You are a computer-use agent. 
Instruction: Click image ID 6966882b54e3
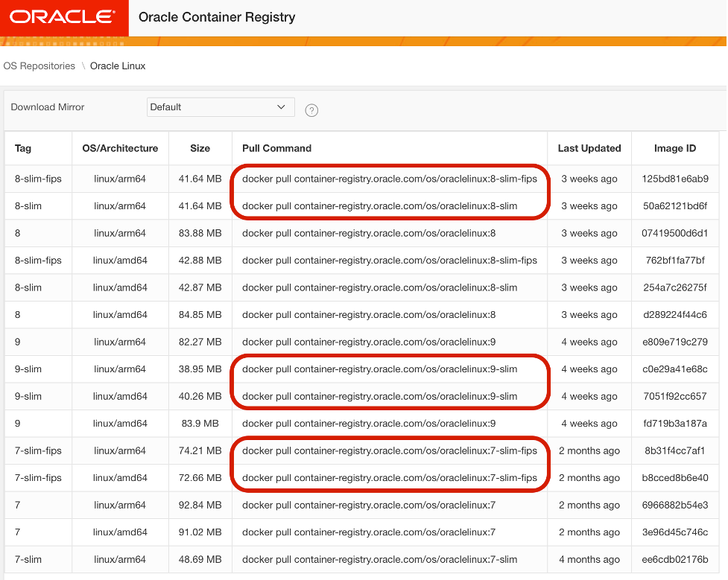(675, 505)
